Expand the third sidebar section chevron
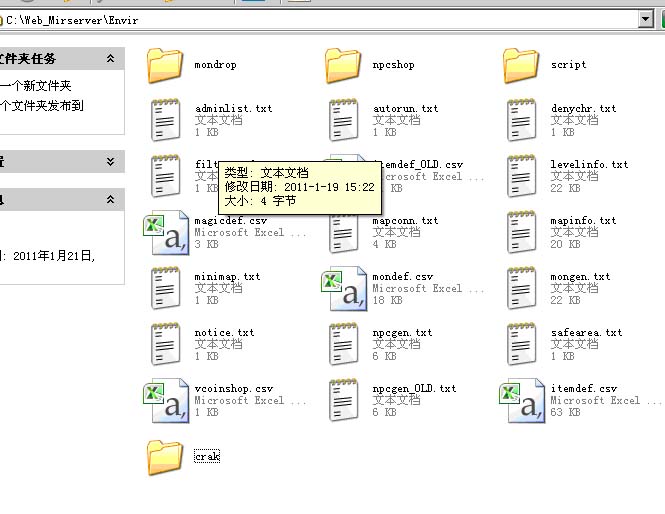Screen dimensions: 665x514 click(x=110, y=200)
